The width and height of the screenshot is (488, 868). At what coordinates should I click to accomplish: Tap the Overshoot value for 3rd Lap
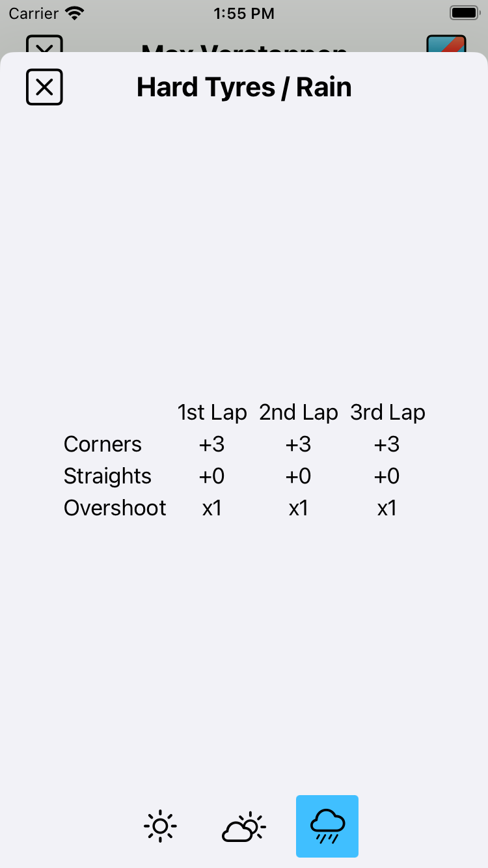(x=387, y=508)
